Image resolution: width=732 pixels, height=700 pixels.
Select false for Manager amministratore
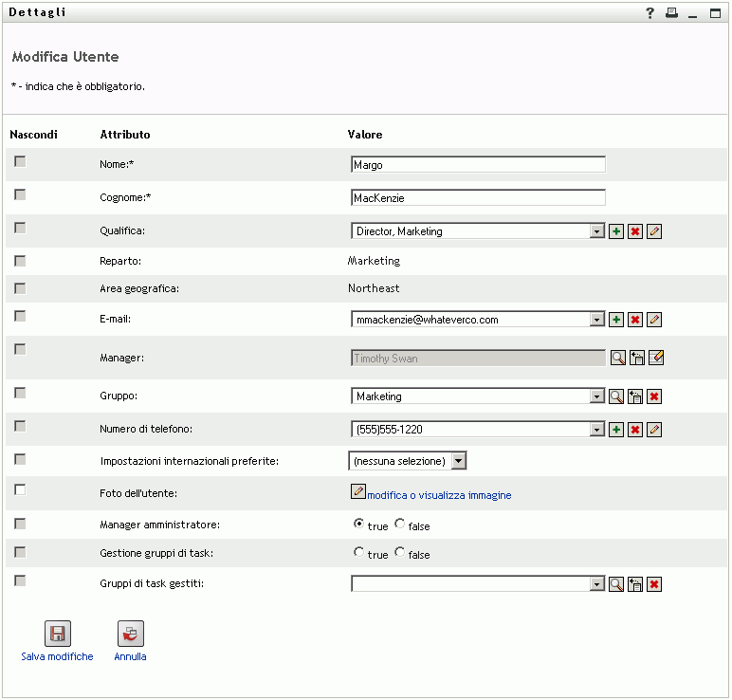click(400, 524)
